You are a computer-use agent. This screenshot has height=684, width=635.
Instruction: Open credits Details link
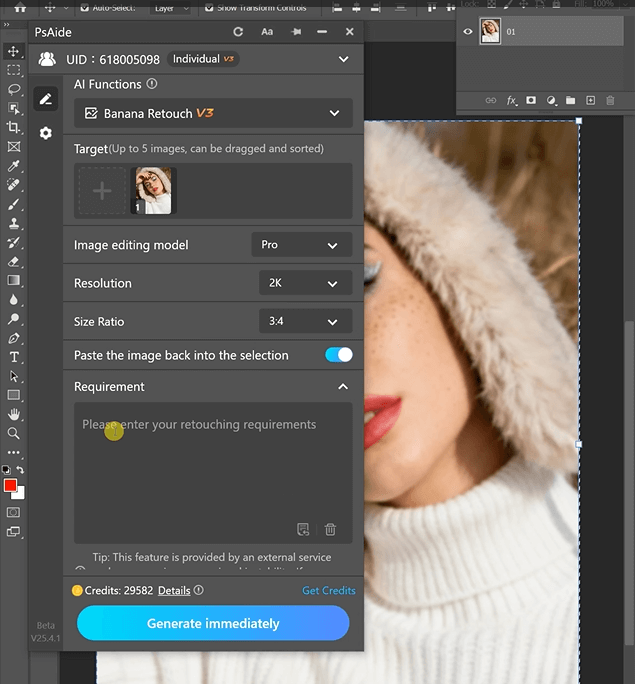point(174,591)
